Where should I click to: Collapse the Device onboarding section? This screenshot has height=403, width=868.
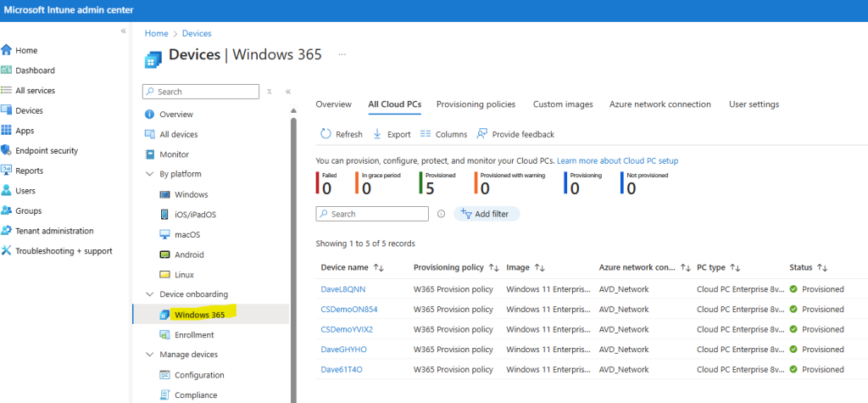tap(149, 294)
